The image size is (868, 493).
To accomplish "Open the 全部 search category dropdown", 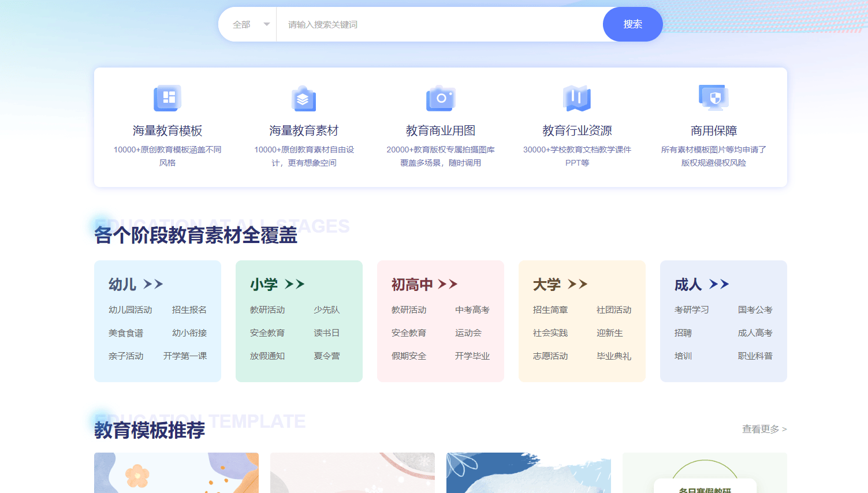I will point(251,24).
